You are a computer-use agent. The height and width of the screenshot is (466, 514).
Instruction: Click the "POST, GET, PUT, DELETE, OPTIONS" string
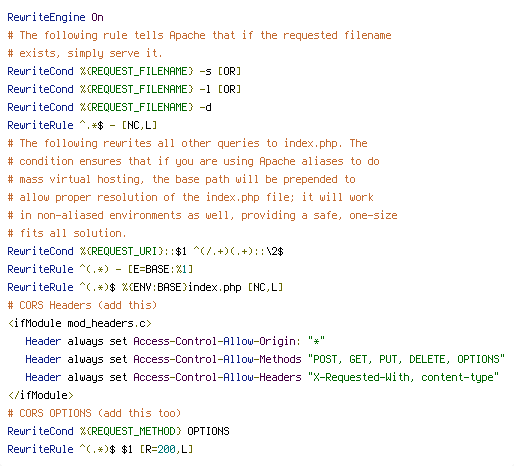(x=406, y=359)
